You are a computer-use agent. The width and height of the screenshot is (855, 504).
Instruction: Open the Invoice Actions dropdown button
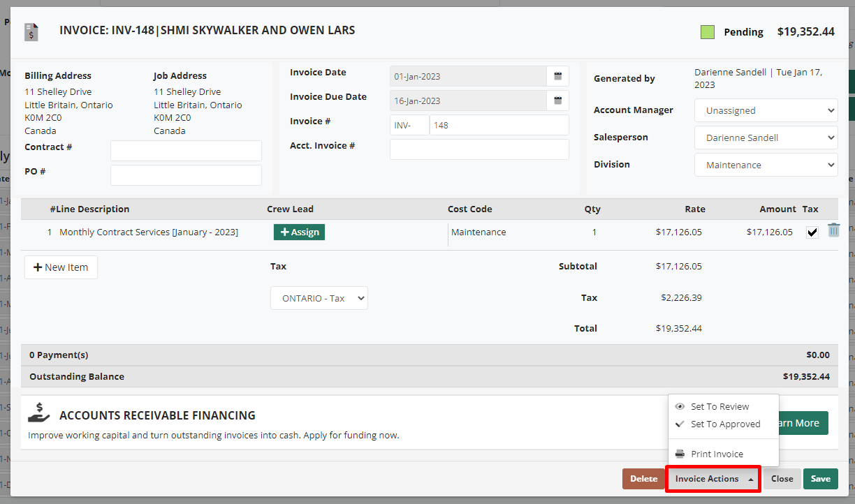point(713,479)
